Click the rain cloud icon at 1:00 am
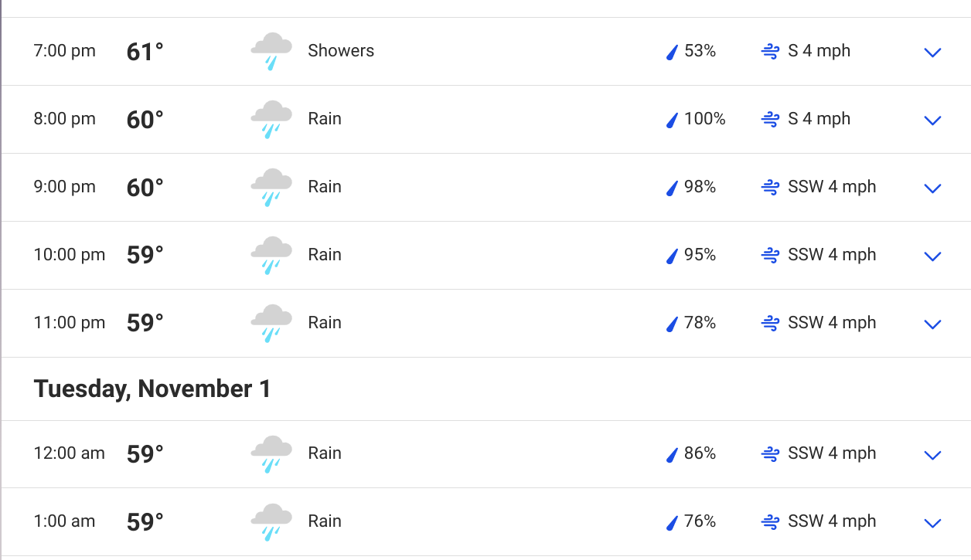This screenshot has width=971, height=560. pyautogui.click(x=271, y=522)
